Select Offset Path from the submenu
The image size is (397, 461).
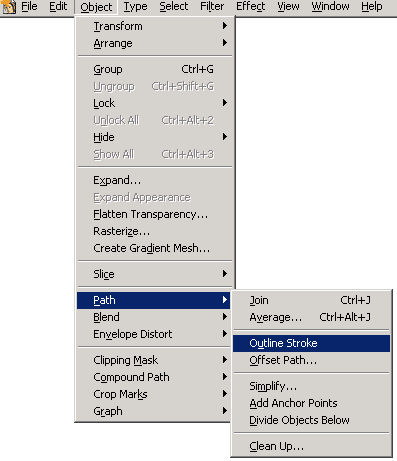pos(311,360)
